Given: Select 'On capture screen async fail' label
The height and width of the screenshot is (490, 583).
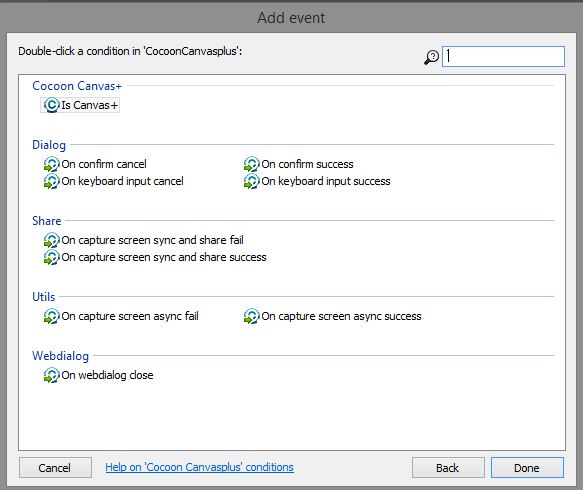Looking at the screenshot, I should point(130,316).
